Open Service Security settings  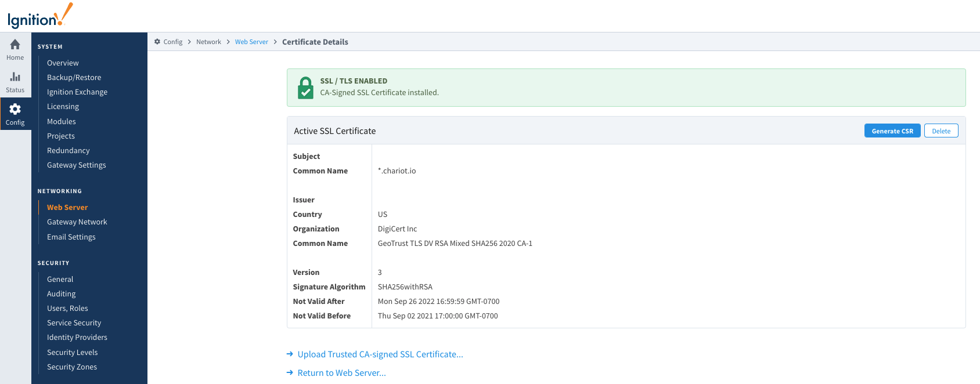tap(74, 323)
